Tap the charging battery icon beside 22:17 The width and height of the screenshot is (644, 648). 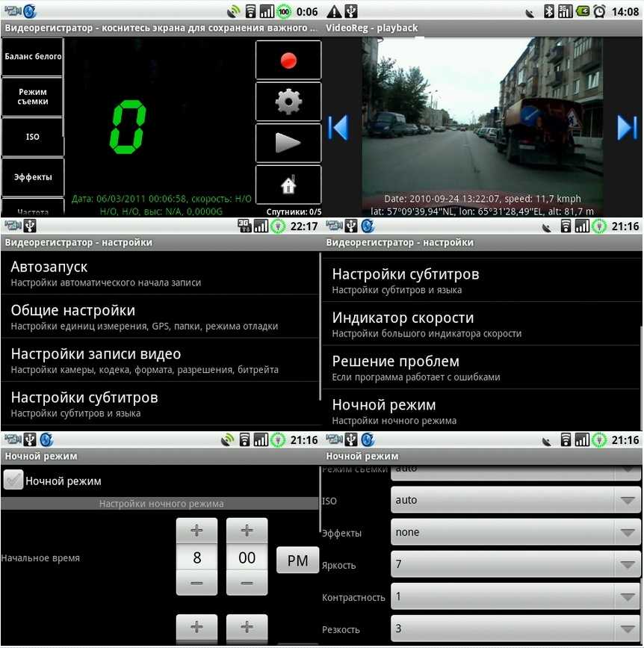tap(278, 226)
